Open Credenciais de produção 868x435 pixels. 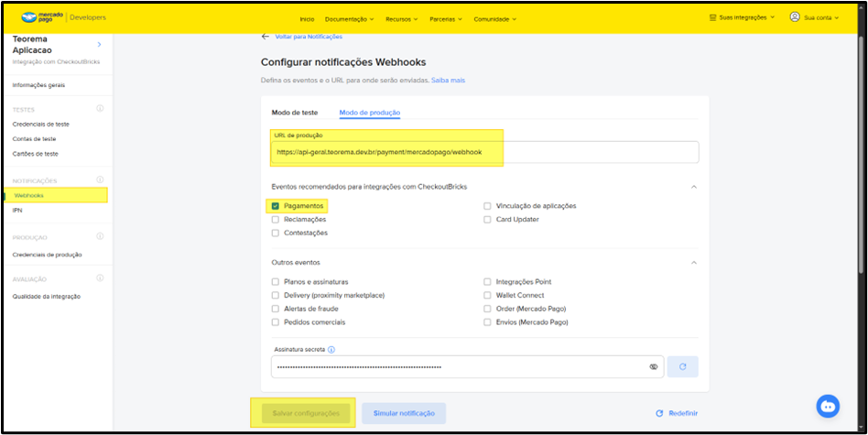[x=47, y=255]
